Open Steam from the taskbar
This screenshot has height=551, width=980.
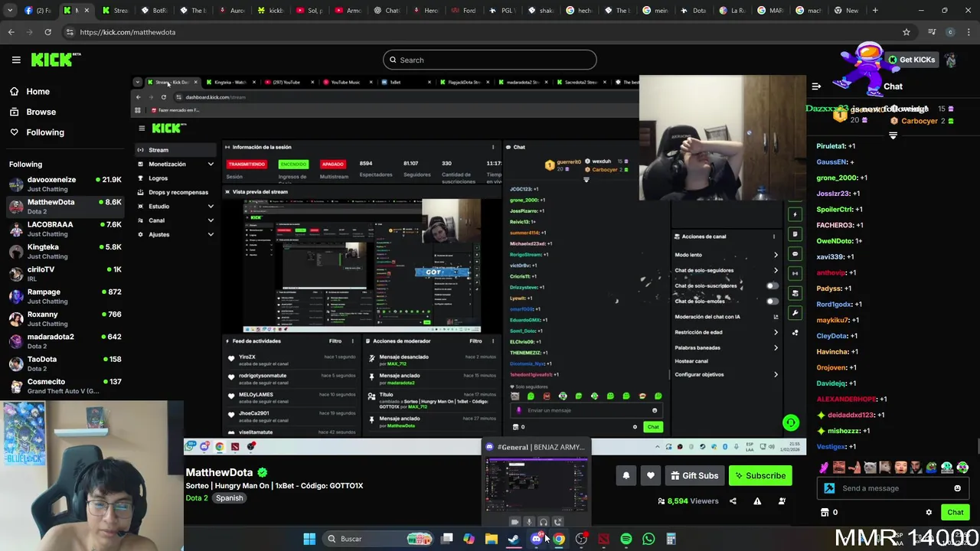(x=514, y=539)
